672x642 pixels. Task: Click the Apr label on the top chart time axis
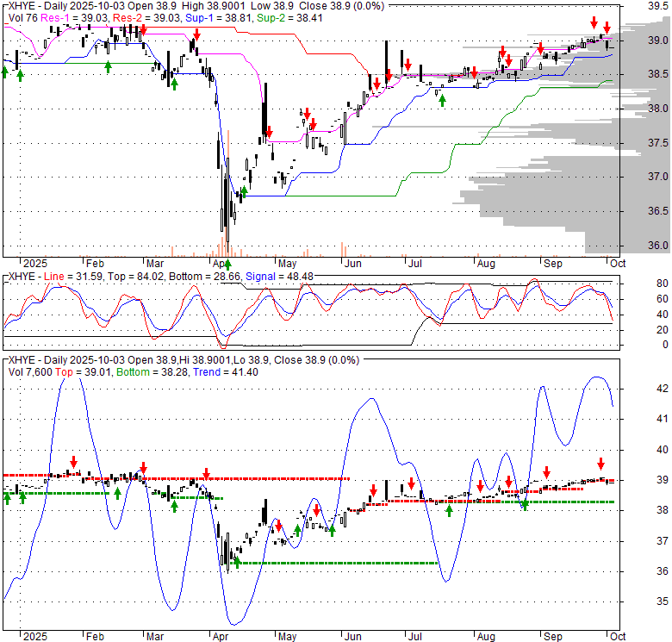click(221, 263)
